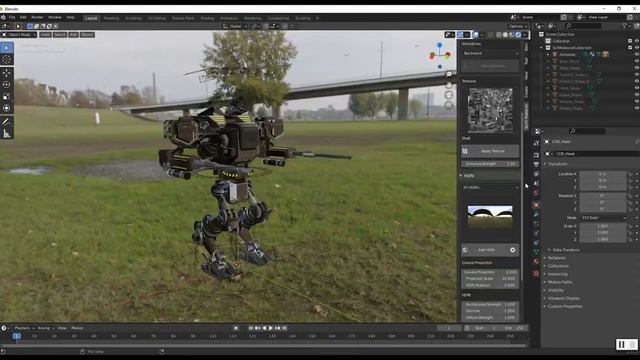The image size is (640, 360).
Task: Expand the Motion Paths panel
Action: 560,282
